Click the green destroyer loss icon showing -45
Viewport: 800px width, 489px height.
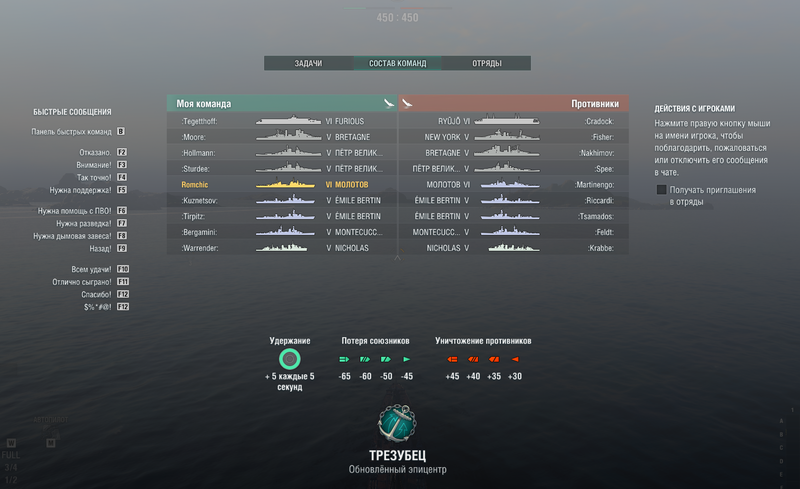click(407, 359)
